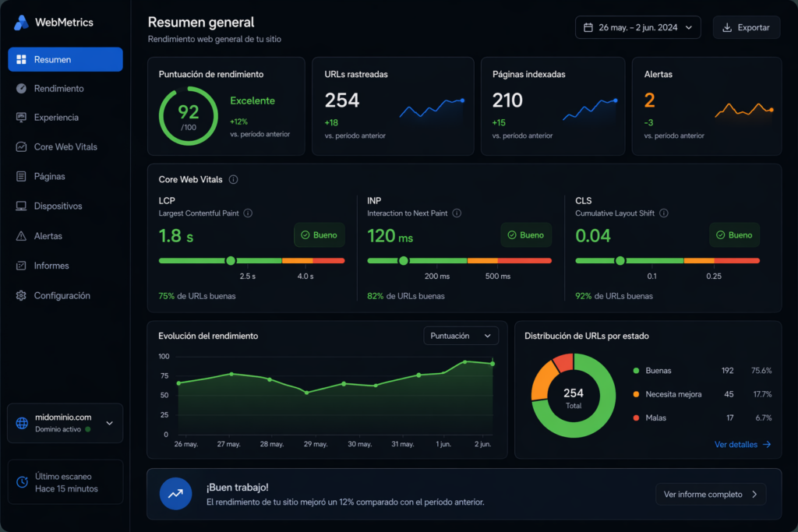Screen dimensions: 798x532
Task: Click the WebMetrics logo icon
Action: (x=21, y=23)
